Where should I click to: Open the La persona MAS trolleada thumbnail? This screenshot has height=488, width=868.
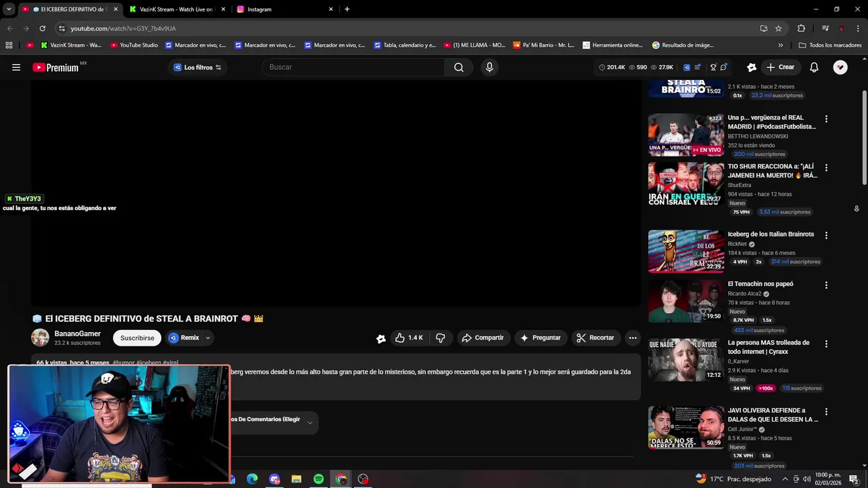(x=686, y=360)
